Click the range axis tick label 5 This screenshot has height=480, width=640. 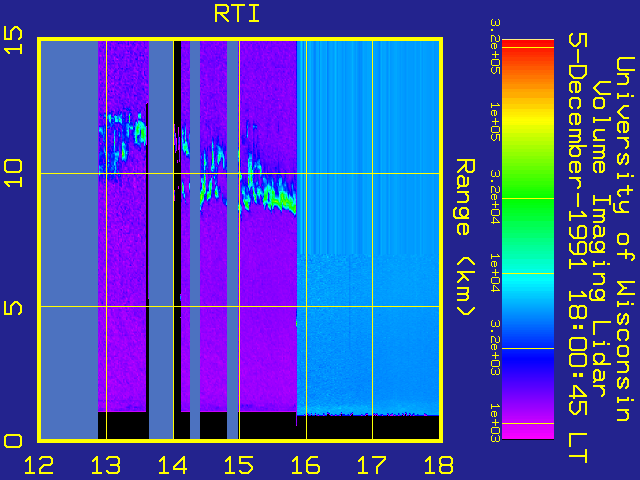(x=13, y=307)
